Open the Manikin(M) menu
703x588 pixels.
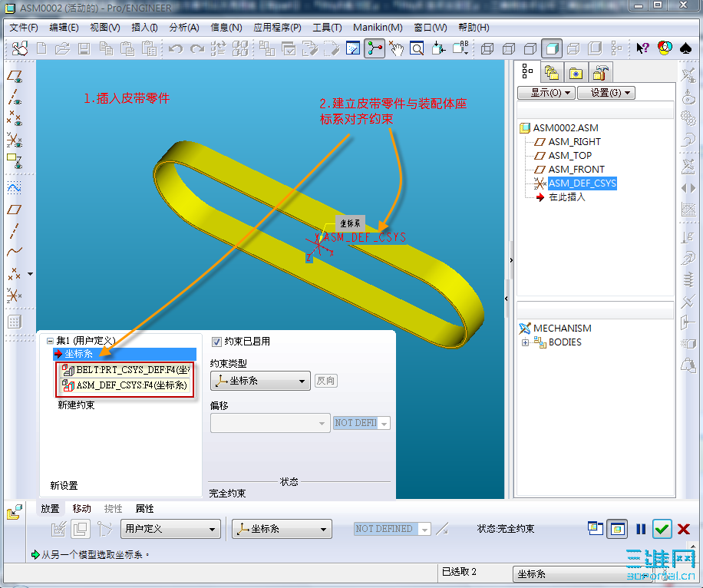click(378, 28)
